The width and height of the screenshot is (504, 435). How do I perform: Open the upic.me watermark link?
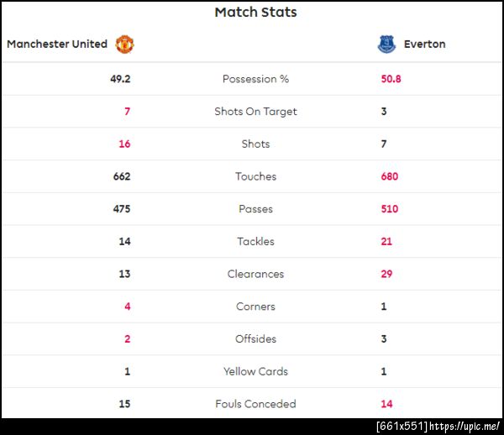point(465,427)
